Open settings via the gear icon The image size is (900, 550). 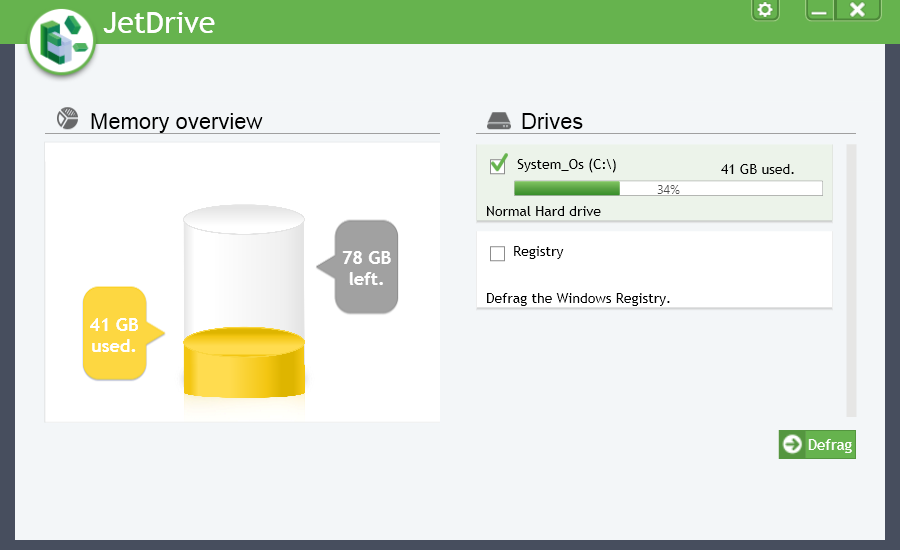click(765, 10)
